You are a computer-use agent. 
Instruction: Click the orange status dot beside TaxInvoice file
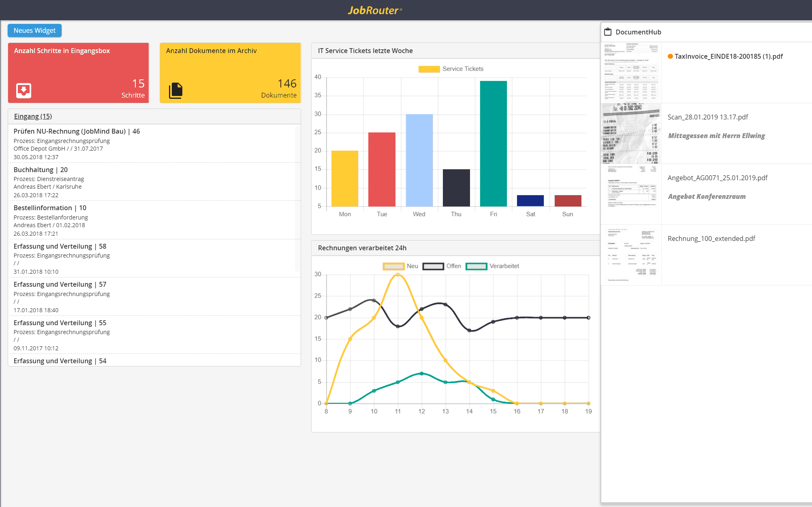pos(670,56)
